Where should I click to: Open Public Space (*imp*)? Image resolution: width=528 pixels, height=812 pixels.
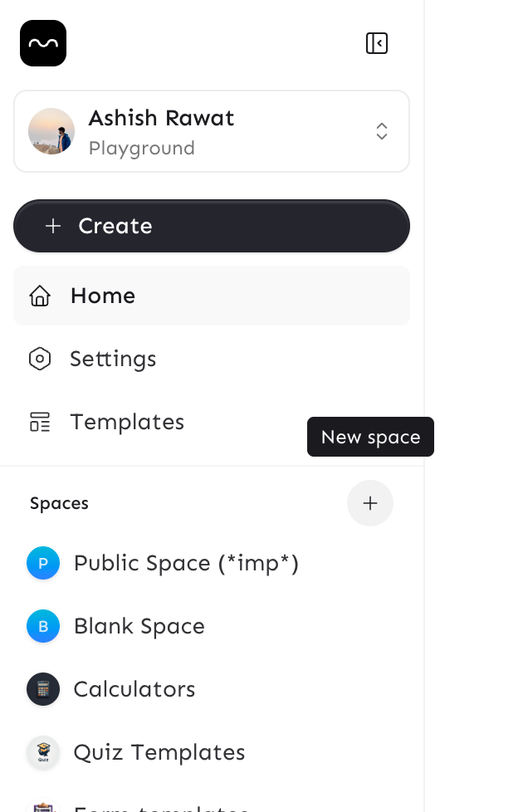tap(186, 563)
